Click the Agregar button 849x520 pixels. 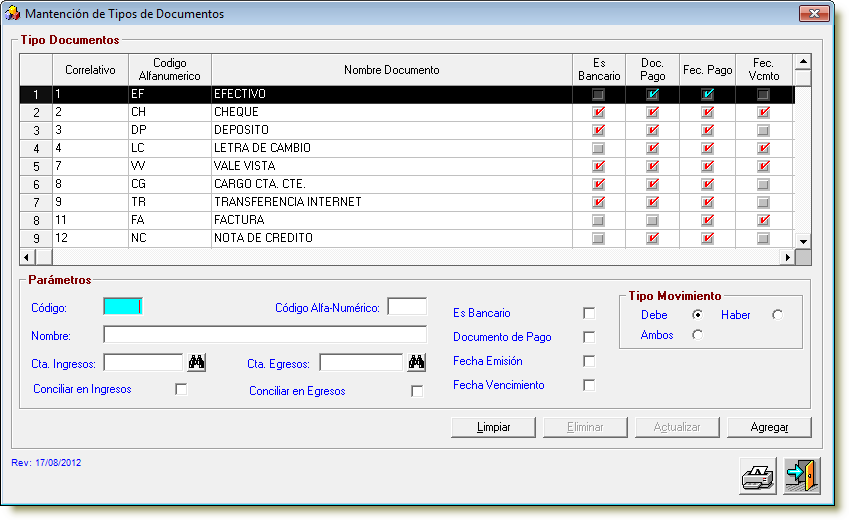coord(769,427)
